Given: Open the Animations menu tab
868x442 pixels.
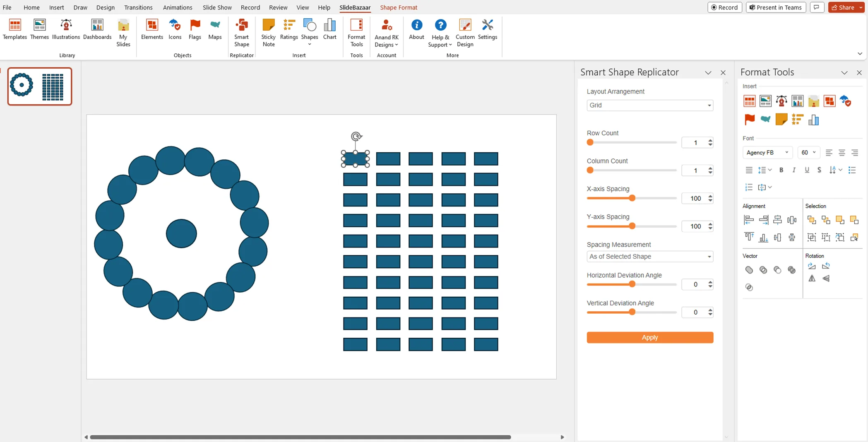Looking at the screenshot, I should click(178, 7).
